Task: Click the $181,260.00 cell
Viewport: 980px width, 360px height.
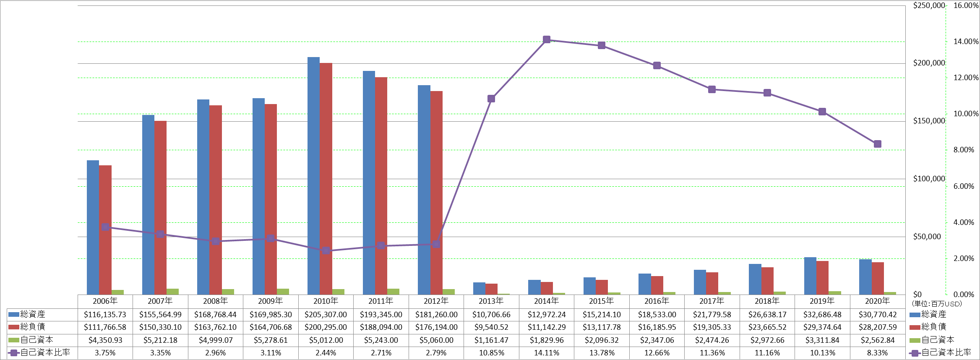Action: (436, 315)
